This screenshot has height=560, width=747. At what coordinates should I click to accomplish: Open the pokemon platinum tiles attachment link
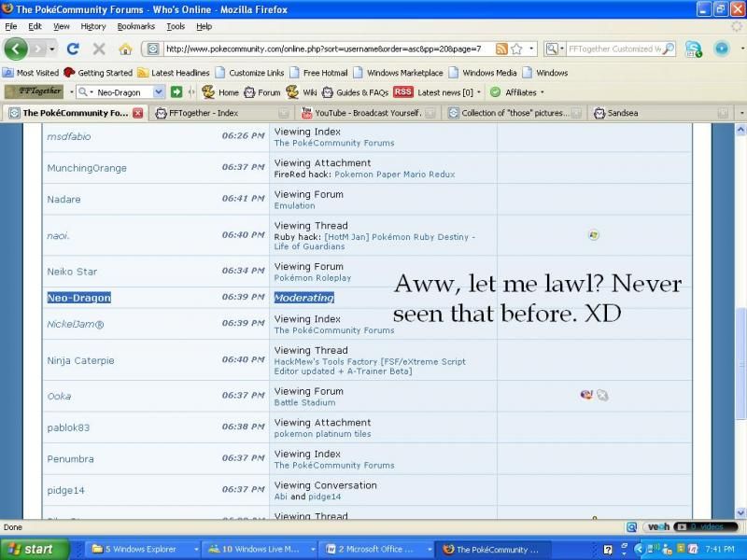click(322, 434)
